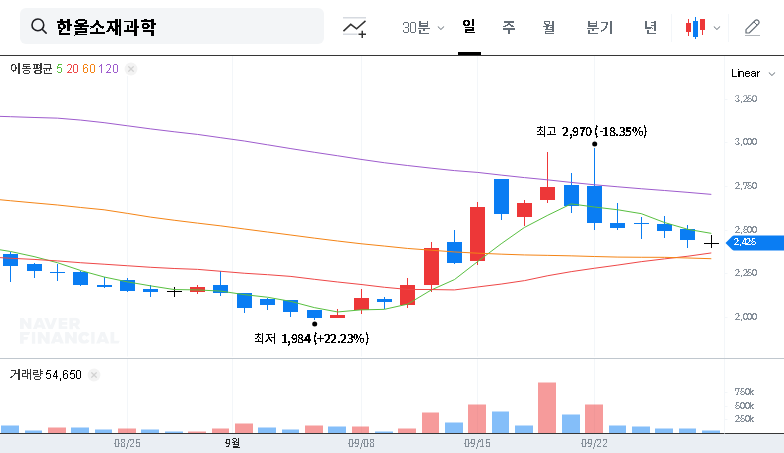Expand the chart type chevron beside candlesticks
The image size is (784, 453).
716,27
